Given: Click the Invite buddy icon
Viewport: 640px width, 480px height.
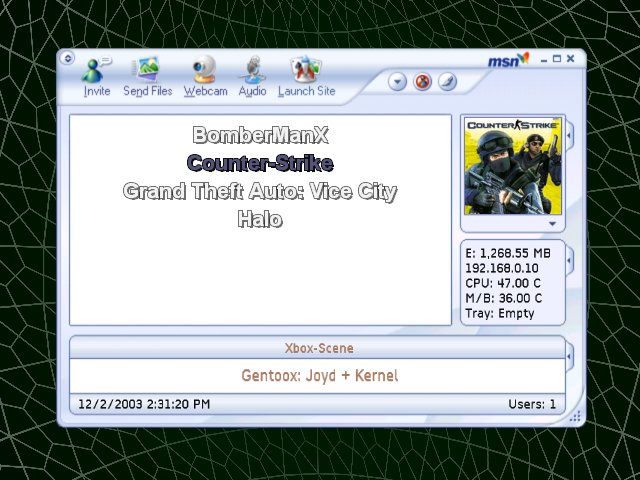Looking at the screenshot, I should coord(97,69).
